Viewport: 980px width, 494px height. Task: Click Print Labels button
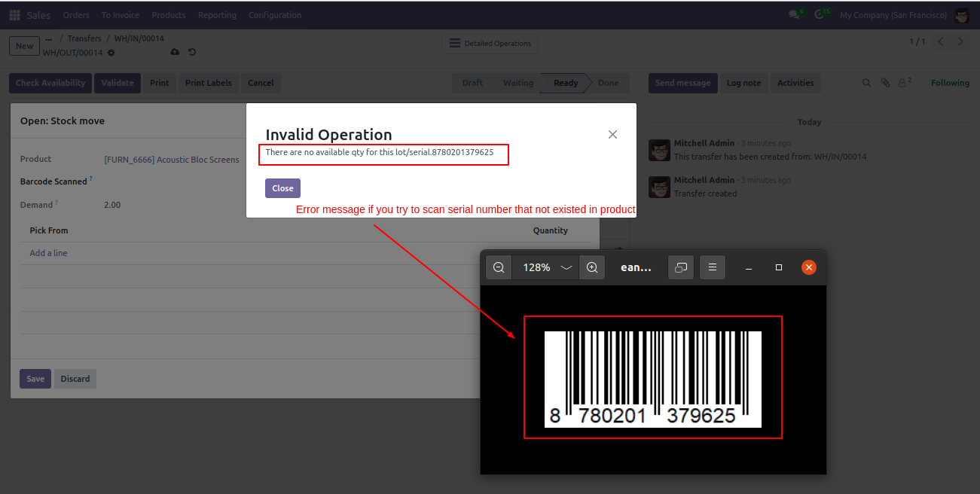209,83
